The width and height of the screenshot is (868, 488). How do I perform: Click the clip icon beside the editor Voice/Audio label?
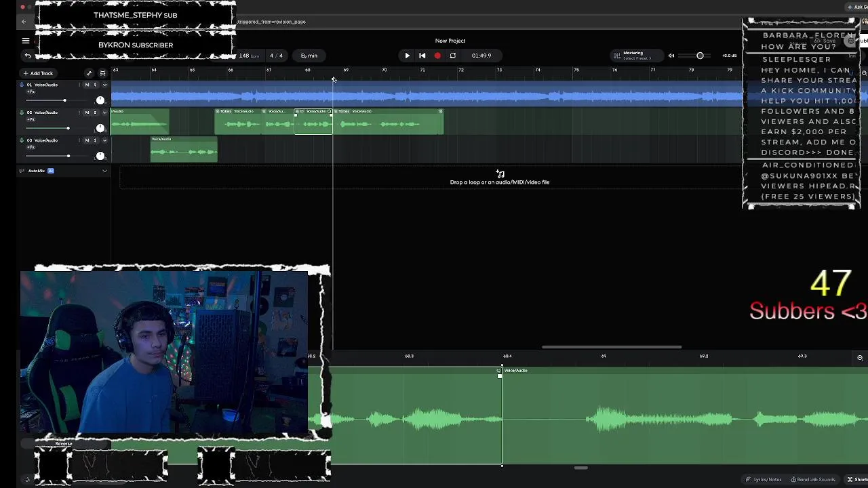tap(500, 370)
